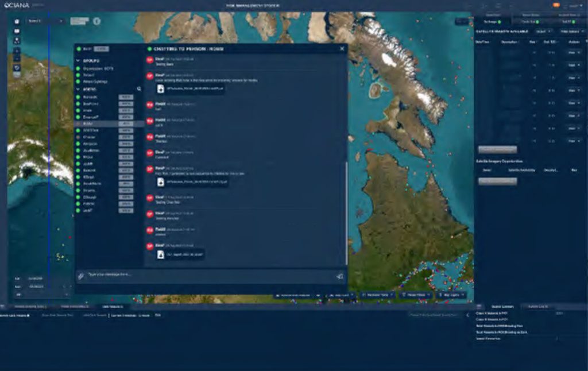The height and width of the screenshot is (371, 588).
Task: Send the chat message with paper plane icon
Action: pos(339,276)
